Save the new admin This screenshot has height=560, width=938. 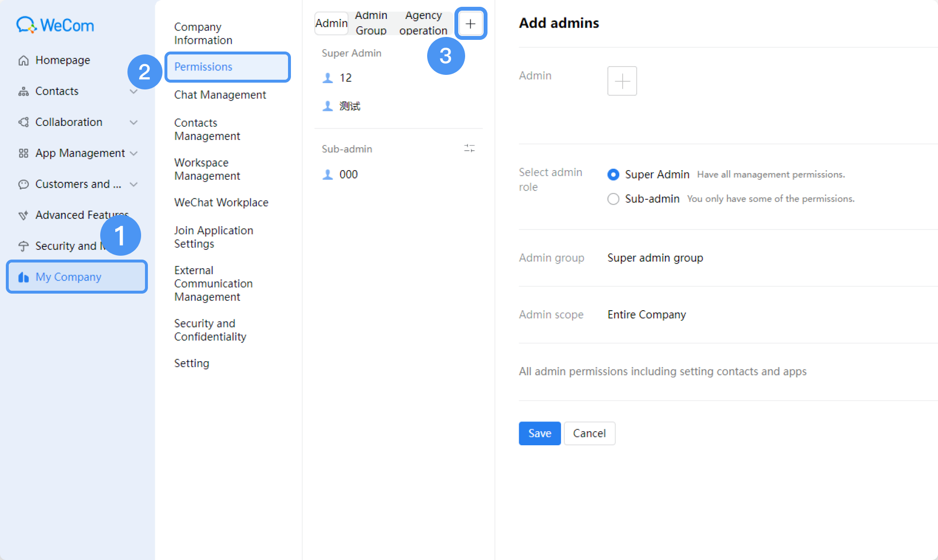540,433
